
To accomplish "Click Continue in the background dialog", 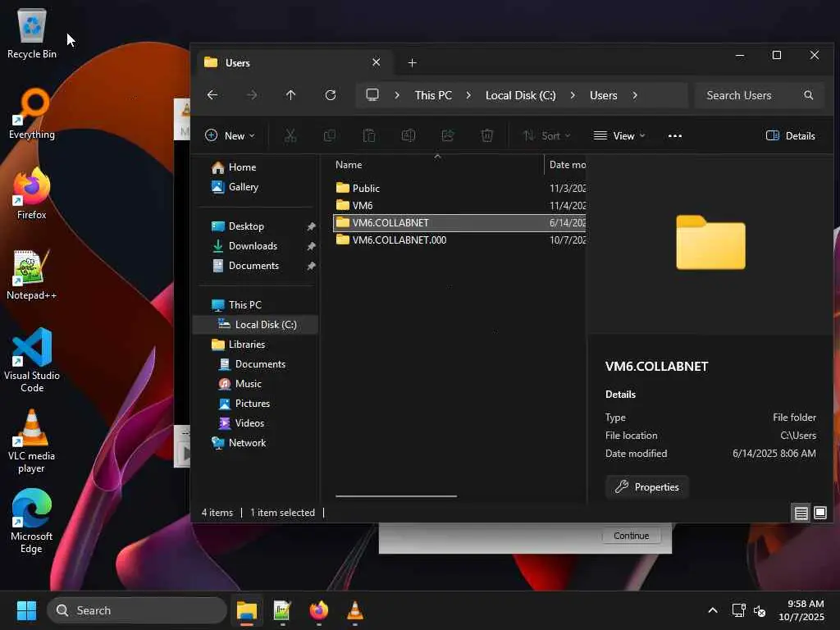I will [631, 535].
